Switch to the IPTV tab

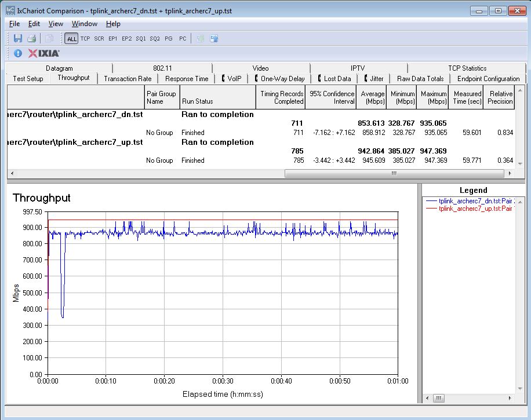pyautogui.click(x=358, y=68)
